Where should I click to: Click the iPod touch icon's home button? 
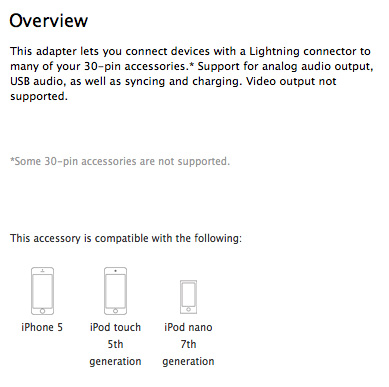(115, 311)
